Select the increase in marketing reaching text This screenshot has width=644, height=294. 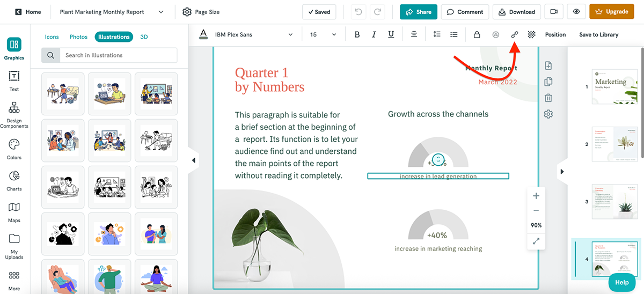(x=438, y=248)
